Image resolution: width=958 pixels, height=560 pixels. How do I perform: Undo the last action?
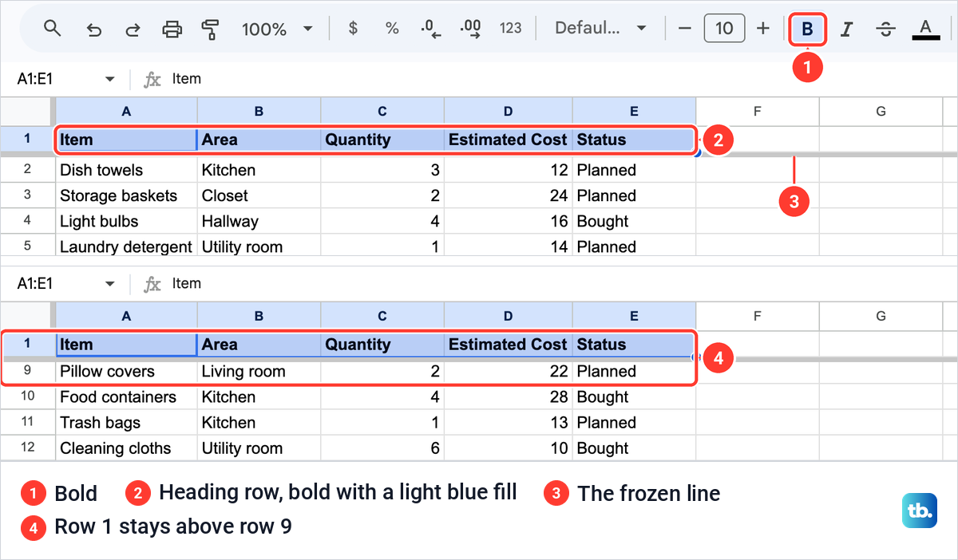(94, 30)
